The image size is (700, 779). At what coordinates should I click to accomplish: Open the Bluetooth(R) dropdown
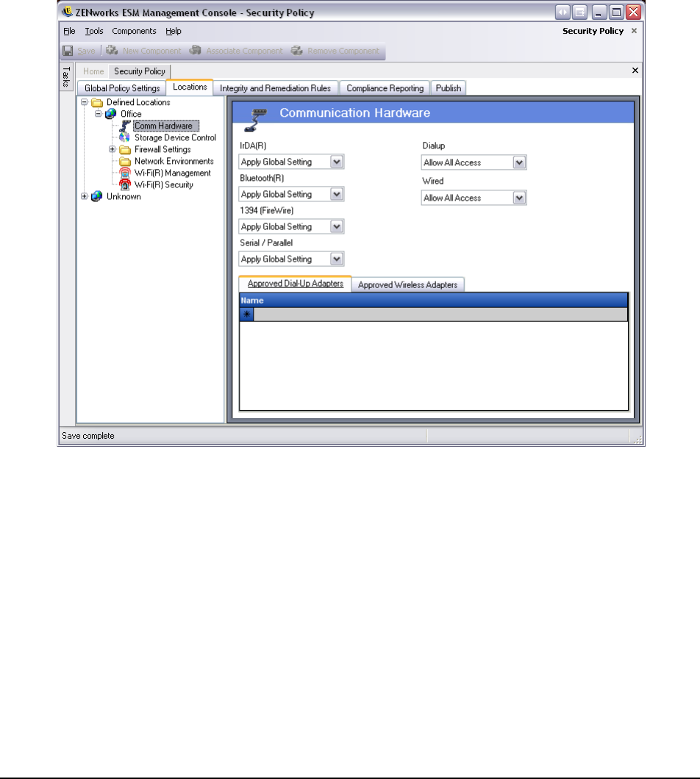[337, 194]
